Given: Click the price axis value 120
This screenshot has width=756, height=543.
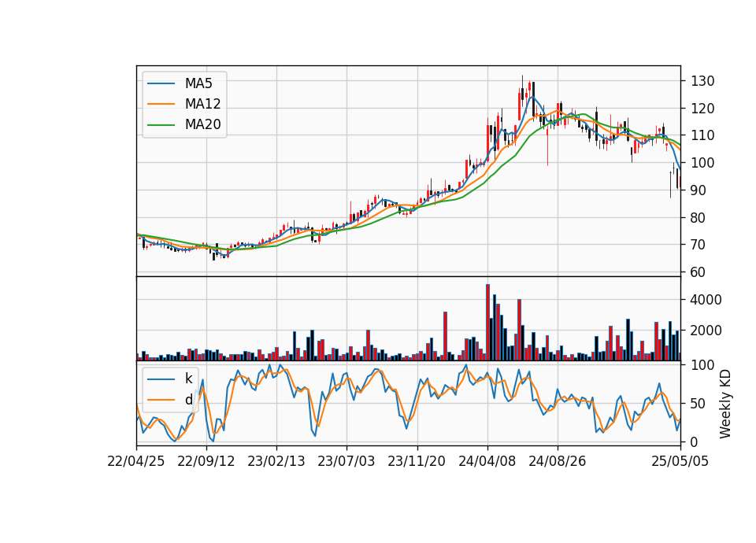Looking at the screenshot, I should point(702,109).
